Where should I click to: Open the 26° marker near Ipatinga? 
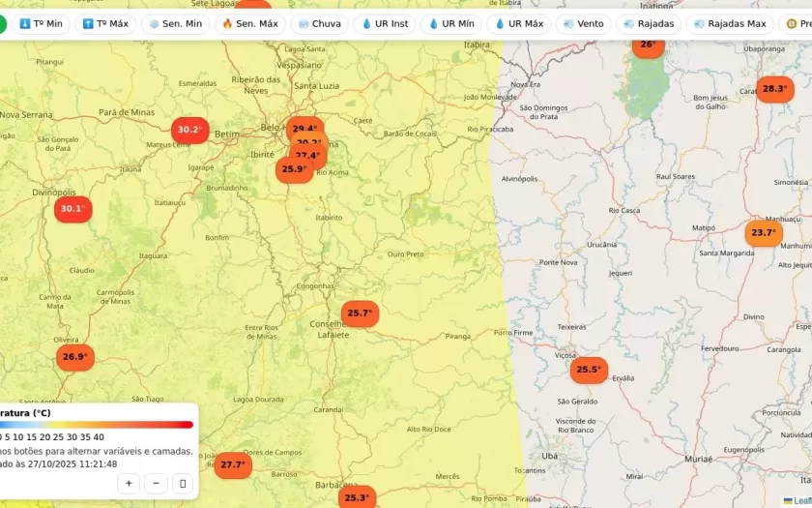(x=649, y=47)
